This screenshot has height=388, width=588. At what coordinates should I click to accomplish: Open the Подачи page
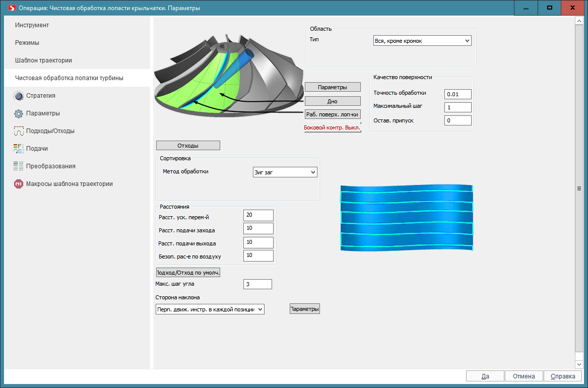[x=37, y=149]
